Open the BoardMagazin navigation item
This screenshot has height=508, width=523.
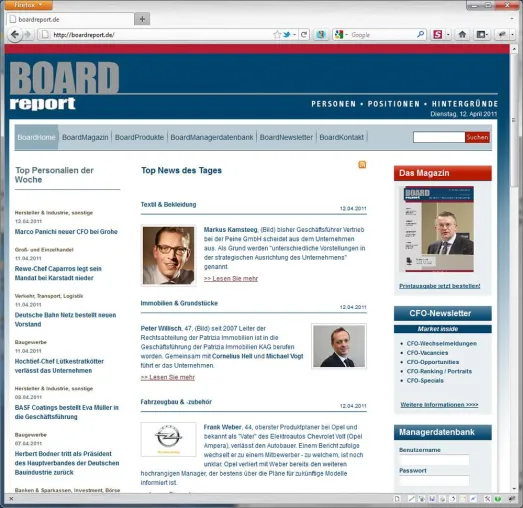pos(85,137)
